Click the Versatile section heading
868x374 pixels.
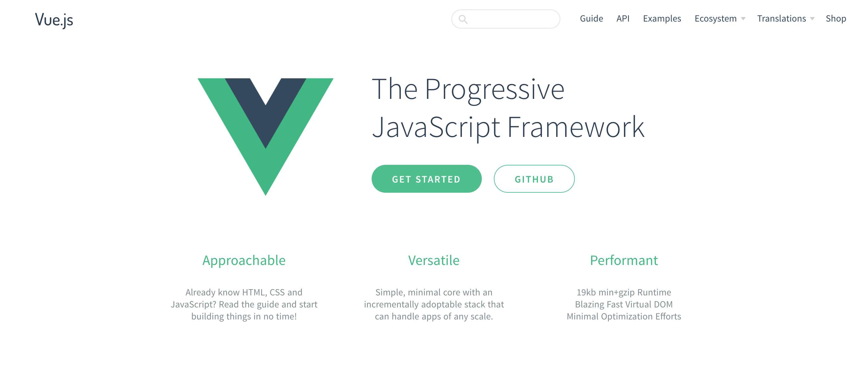point(434,259)
